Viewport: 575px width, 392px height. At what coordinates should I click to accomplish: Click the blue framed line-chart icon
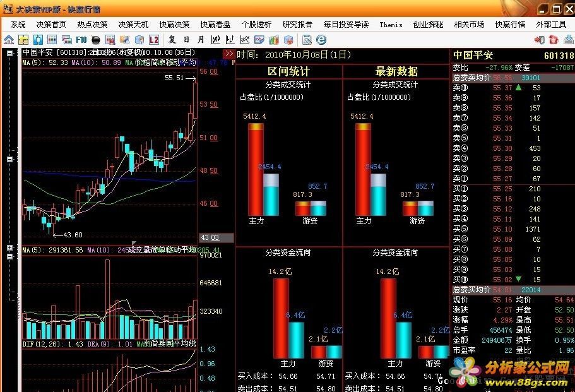tap(259, 40)
